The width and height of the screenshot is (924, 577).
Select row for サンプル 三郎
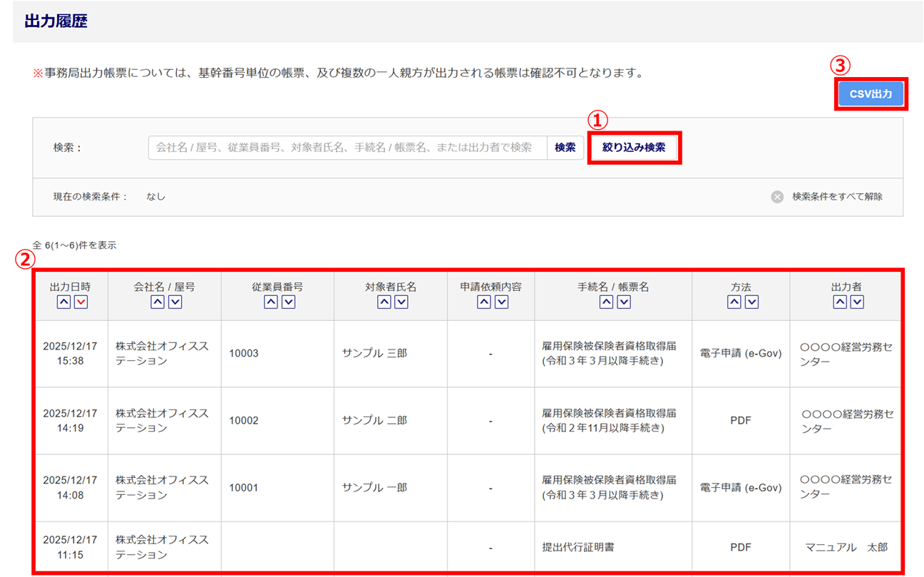point(374,354)
